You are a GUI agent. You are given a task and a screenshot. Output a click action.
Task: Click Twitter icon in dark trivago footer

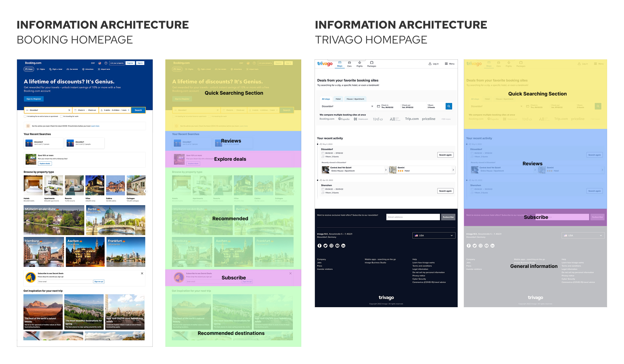click(x=325, y=246)
